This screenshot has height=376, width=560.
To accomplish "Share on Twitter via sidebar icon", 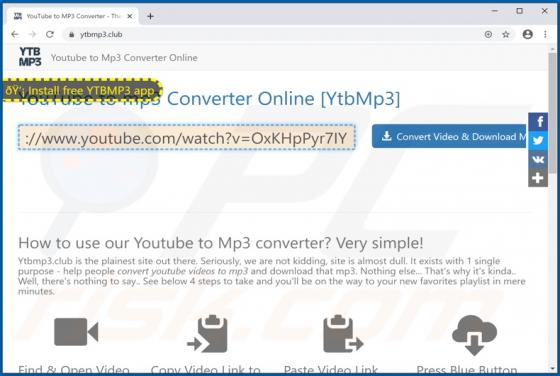I will [x=538, y=140].
